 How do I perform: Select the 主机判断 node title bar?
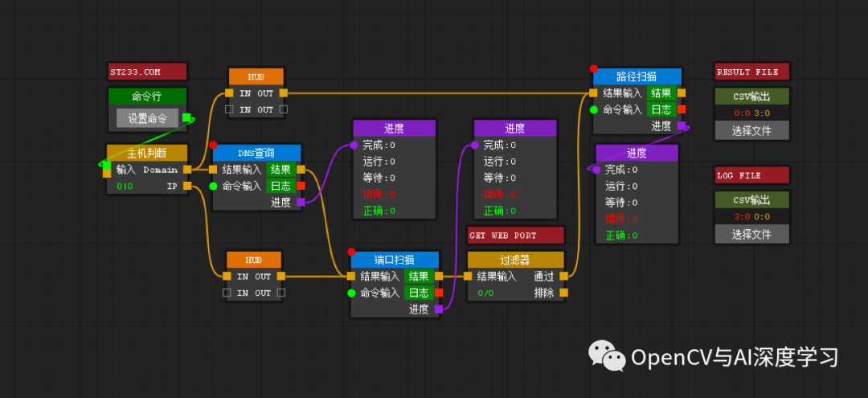[x=146, y=153]
